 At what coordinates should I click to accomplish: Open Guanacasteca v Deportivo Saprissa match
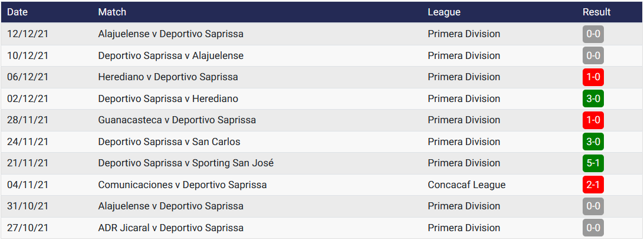(x=177, y=120)
